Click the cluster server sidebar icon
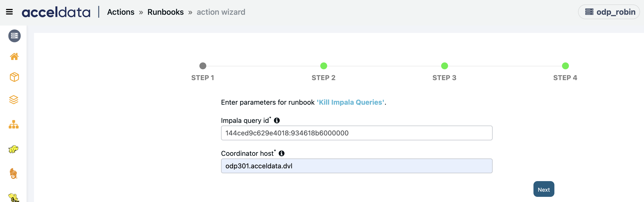The height and width of the screenshot is (202, 644). (15, 36)
